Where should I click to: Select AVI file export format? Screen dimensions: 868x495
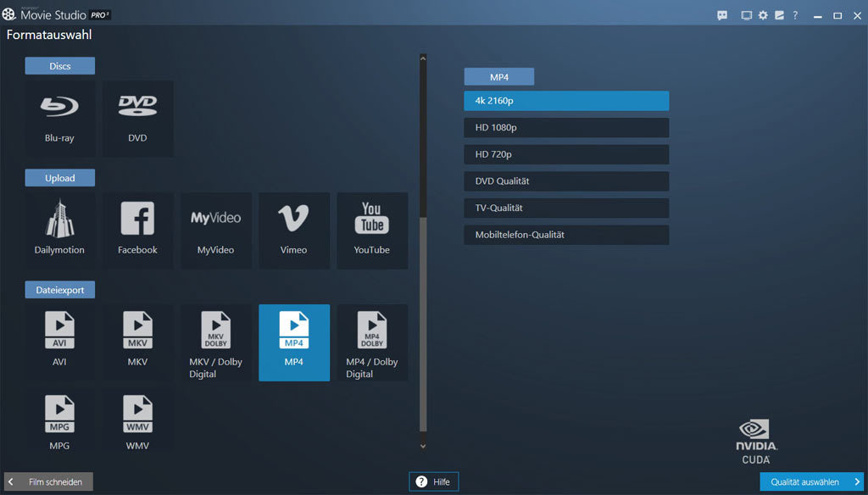coord(60,342)
